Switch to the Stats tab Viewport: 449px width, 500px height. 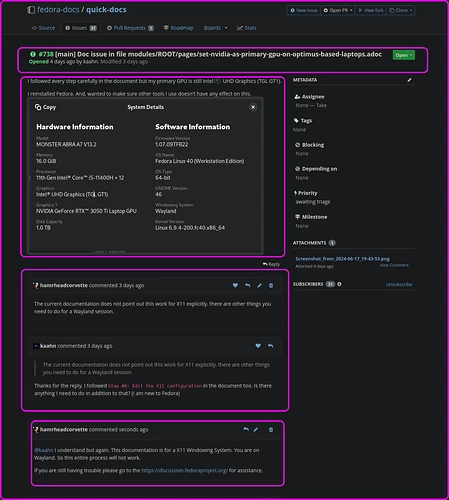coord(247,28)
